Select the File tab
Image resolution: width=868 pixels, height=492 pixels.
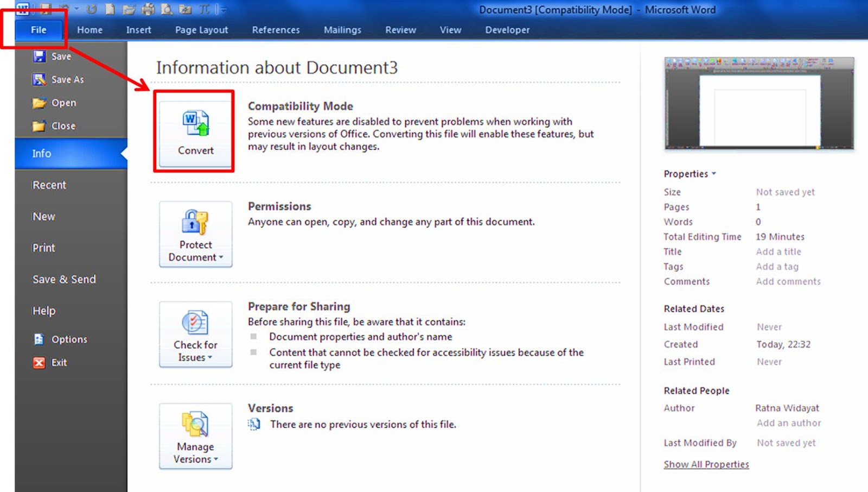coord(39,30)
